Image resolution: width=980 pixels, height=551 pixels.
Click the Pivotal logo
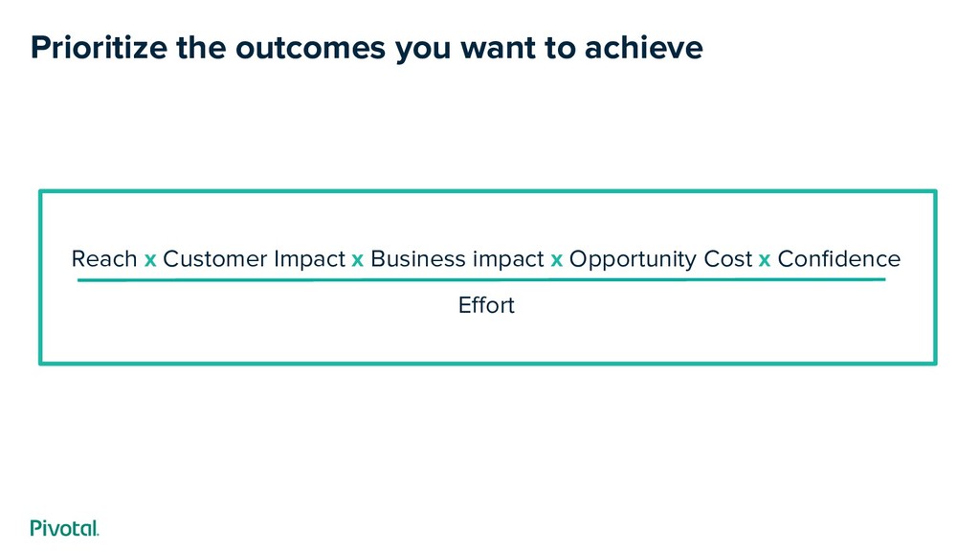(x=64, y=528)
